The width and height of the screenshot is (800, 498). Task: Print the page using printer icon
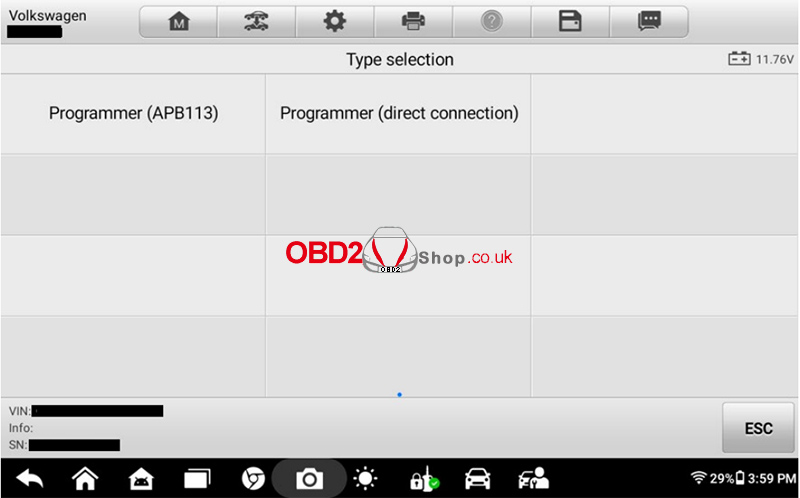[x=413, y=22]
